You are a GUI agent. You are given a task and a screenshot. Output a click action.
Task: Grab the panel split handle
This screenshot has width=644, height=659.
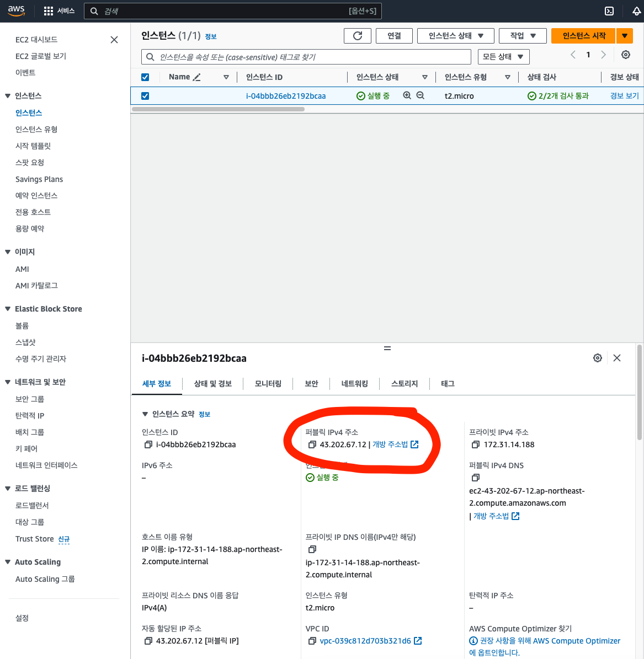pyautogui.click(x=387, y=349)
